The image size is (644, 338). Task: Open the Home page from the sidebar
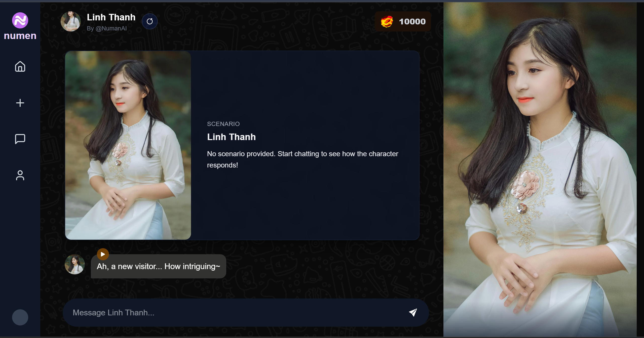coord(20,66)
